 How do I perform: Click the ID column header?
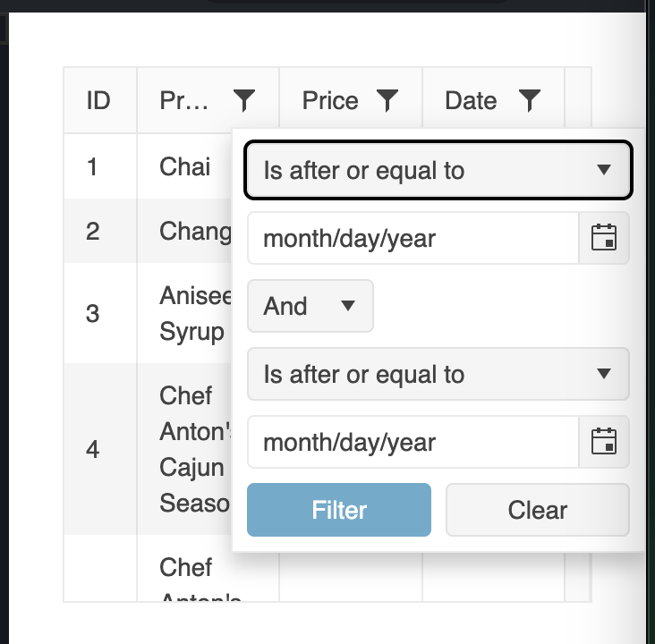98,100
